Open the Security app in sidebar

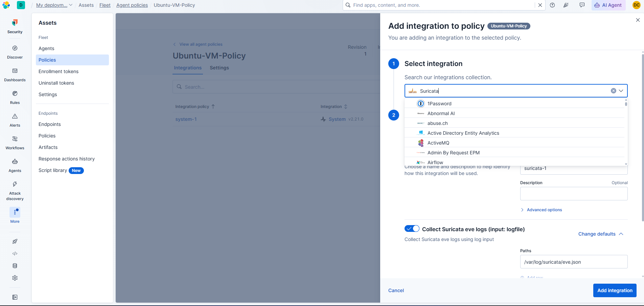15,26
